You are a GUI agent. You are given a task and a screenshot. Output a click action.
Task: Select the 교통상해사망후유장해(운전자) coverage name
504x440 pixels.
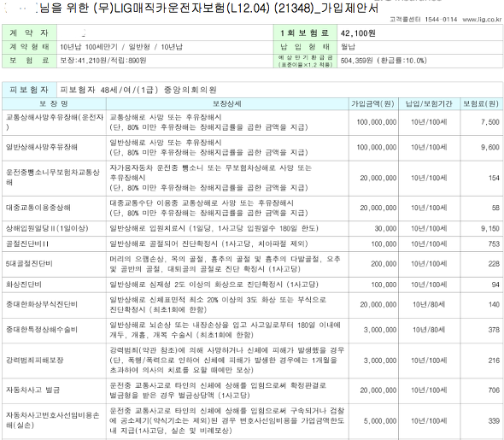point(54,122)
